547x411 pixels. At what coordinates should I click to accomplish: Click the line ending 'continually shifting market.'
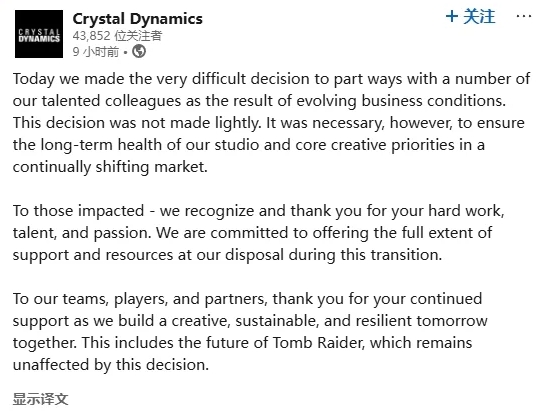(110, 167)
